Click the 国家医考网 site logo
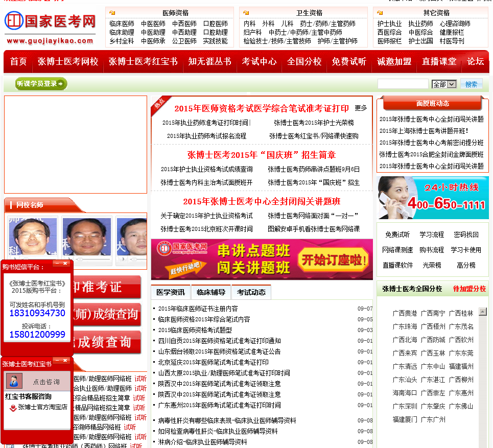This screenshot has width=493, height=448. coord(50,28)
